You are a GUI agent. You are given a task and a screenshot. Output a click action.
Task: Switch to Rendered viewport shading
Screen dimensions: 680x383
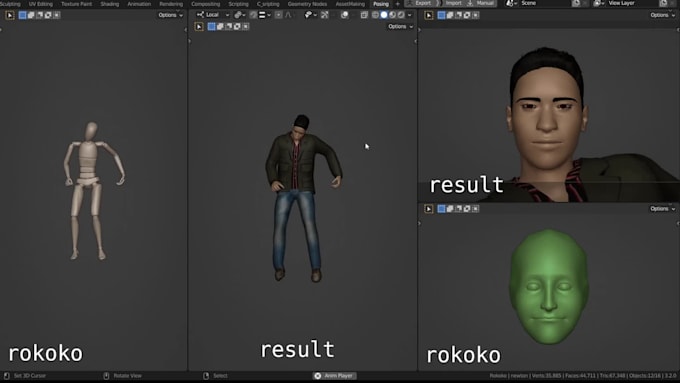coord(401,15)
